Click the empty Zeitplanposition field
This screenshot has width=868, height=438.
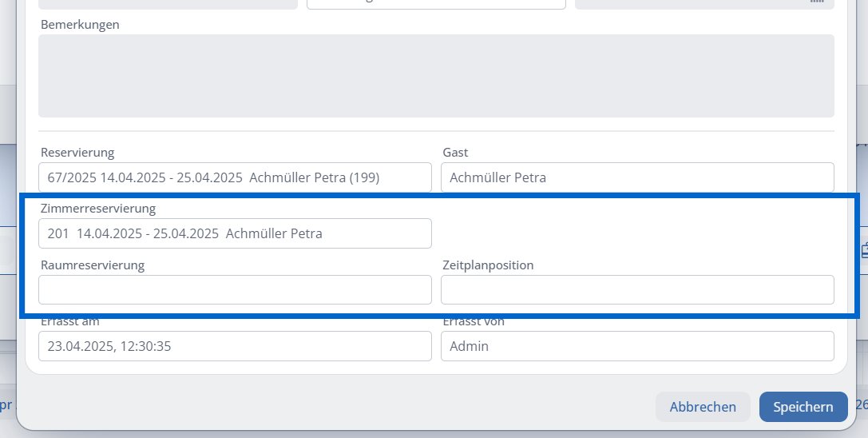(x=637, y=290)
